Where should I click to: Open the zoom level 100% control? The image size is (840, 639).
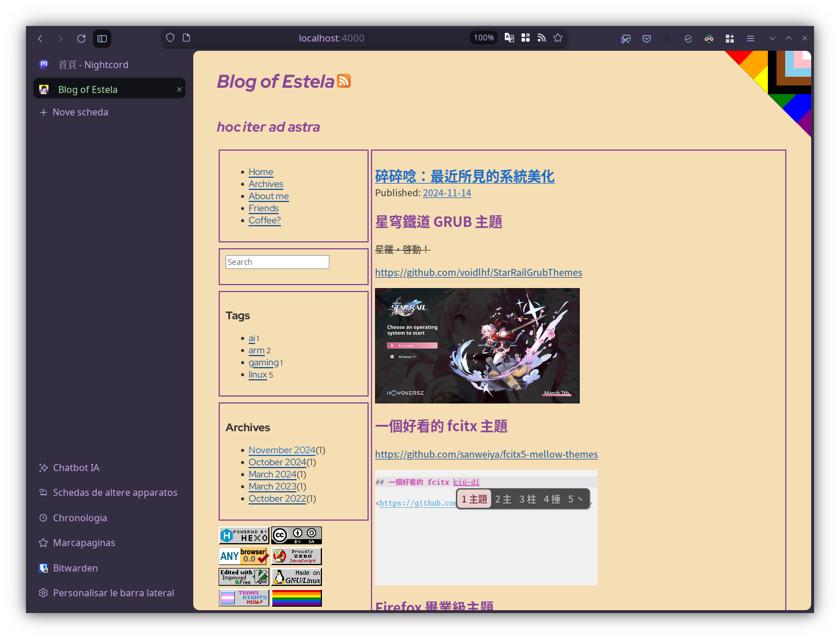483,37
